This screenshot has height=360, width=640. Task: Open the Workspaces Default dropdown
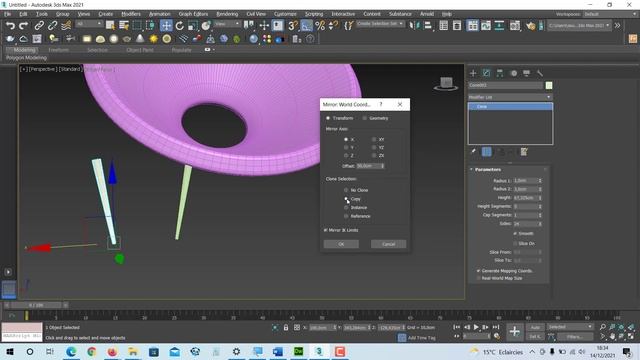(609, 14)
